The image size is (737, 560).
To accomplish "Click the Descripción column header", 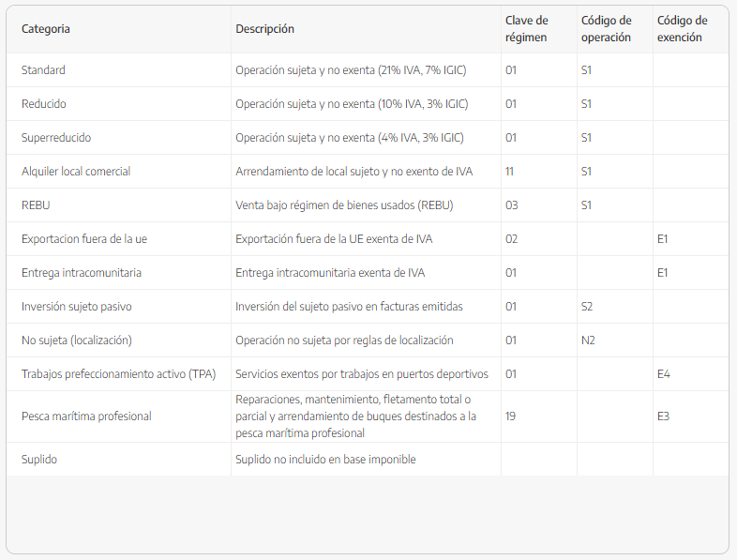I will click(x=264, y=29).
